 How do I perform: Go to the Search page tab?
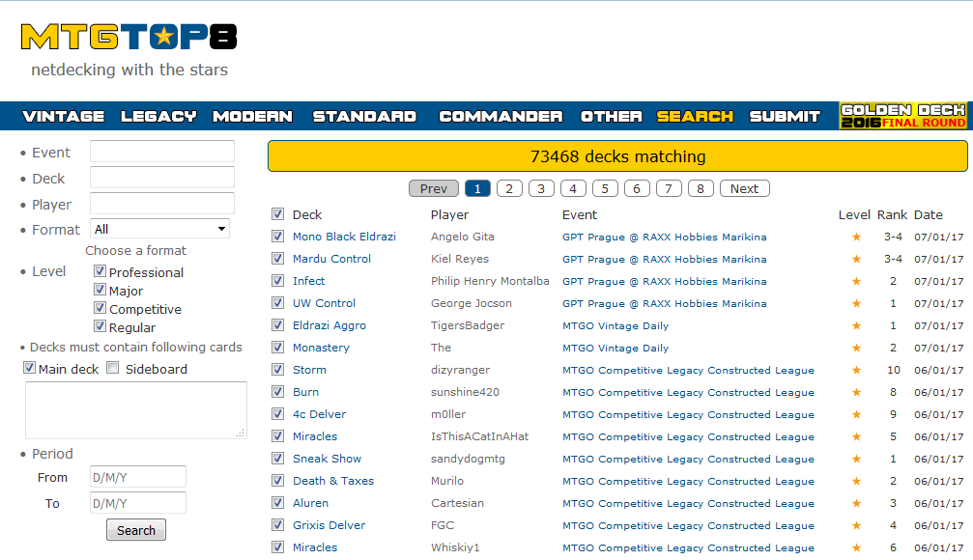pos(695,116)
